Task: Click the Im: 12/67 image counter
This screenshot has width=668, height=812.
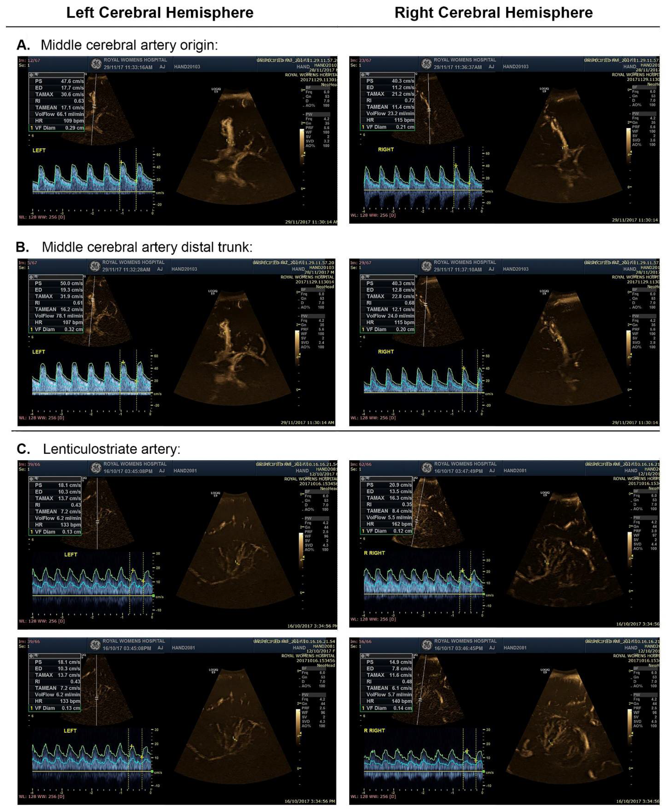Action: coord(29,60)
